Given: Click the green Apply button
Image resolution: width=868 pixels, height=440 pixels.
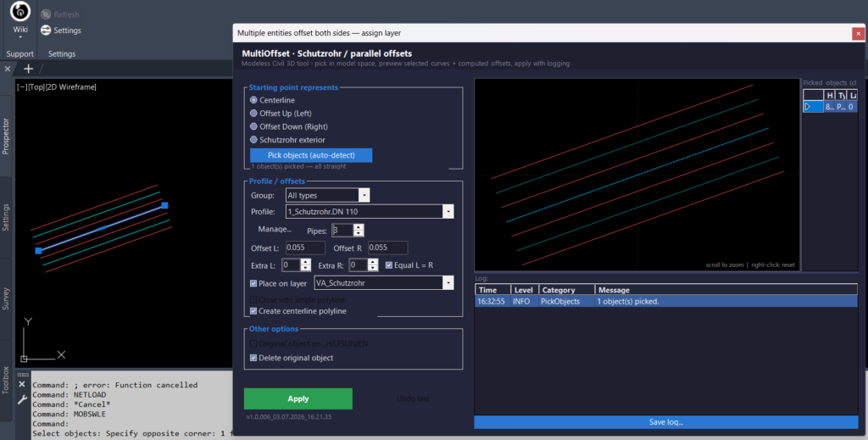Looking at the screenshot, I should pyautogui.click(x=298, y=398).
